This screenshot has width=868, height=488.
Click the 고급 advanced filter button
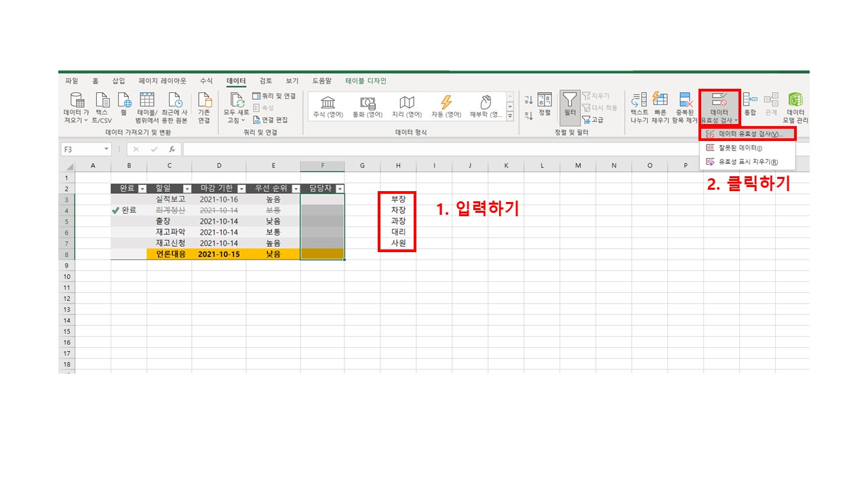593,120
